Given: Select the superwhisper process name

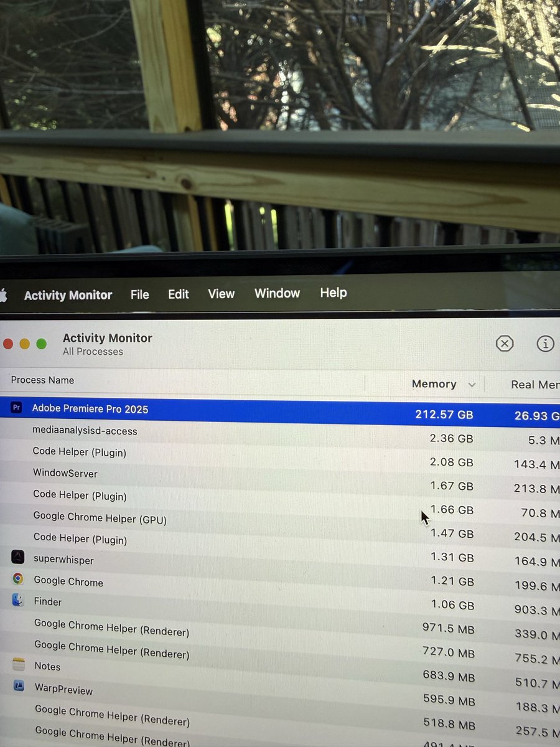Looking at the screenshot, I should pos(63,560).
